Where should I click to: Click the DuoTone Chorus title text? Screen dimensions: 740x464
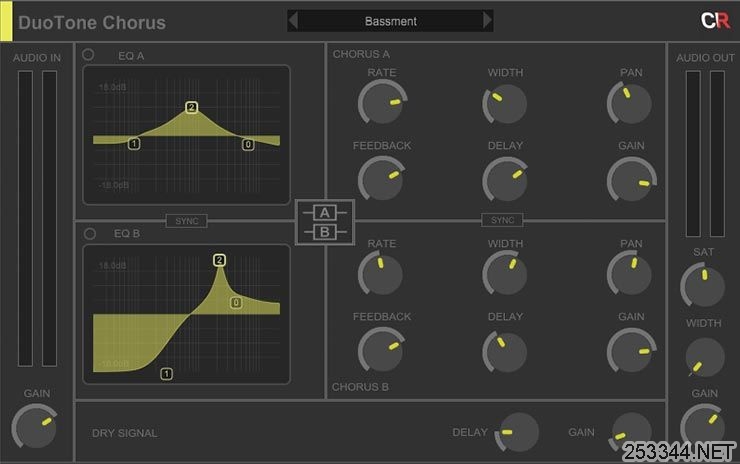[x=92, y=23]
